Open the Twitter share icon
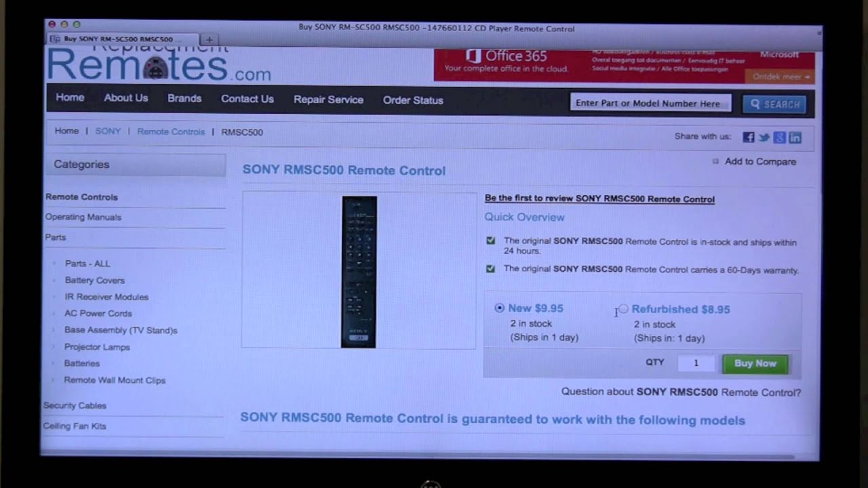The height and width of the screenshot is (488, 868). point(764,138)
